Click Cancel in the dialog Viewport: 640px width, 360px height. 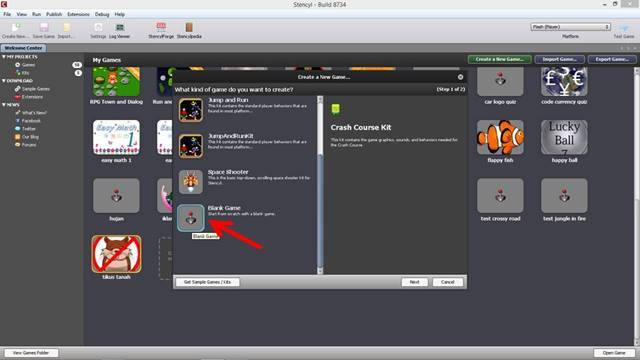448,282
